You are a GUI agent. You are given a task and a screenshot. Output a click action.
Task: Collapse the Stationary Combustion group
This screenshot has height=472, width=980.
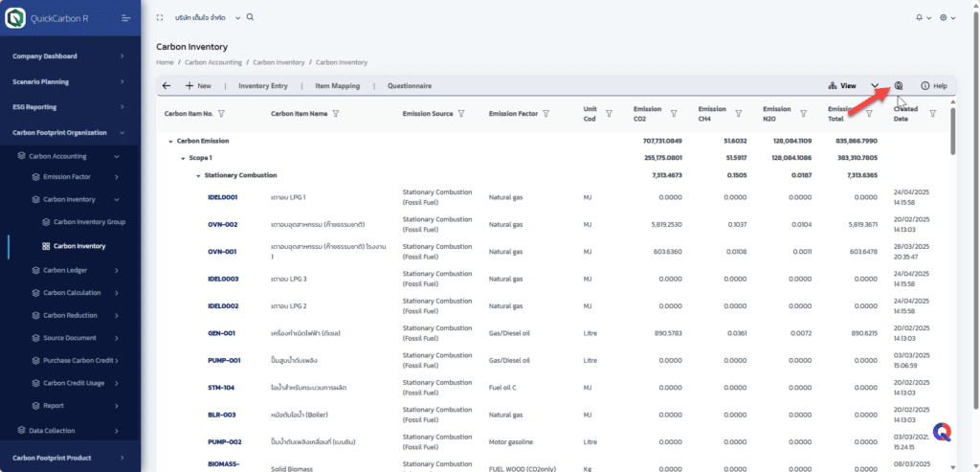pos(198,176)
